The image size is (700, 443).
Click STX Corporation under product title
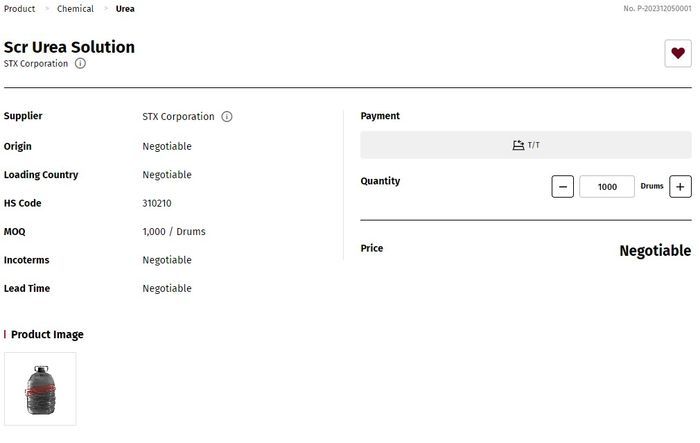click(x=36, y=63)
